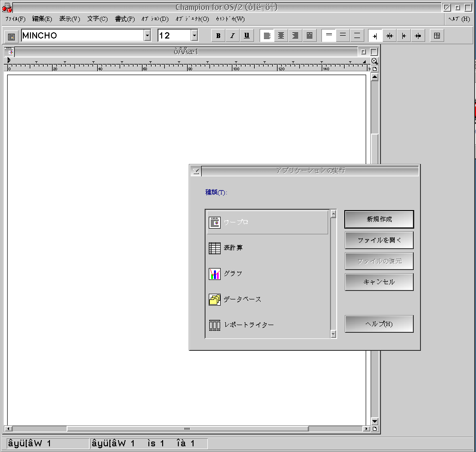Select the center tab stop icon
This screenshot has height=452, width=476.
pos(389,36)
